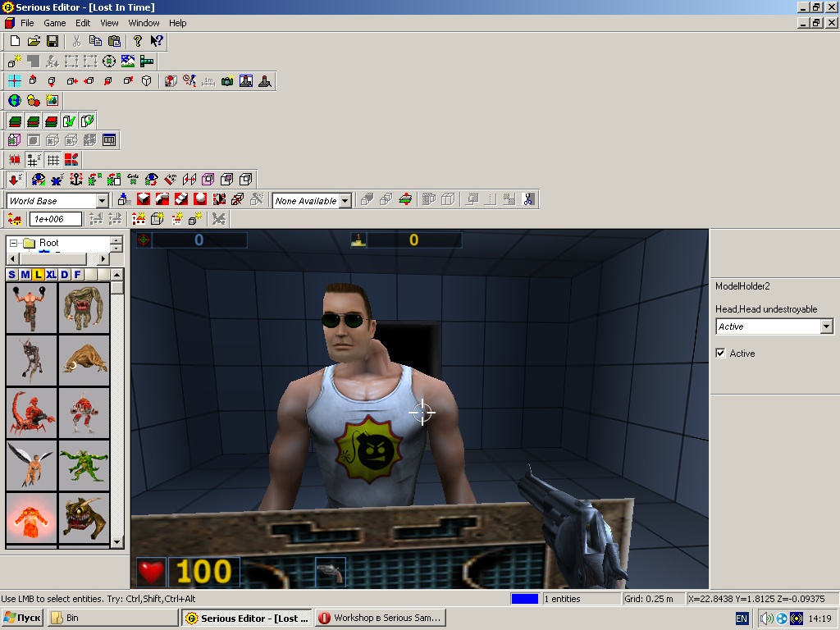This screenshot has width=840, height=630.
Task: Click the unframed joystick icon
Action: pos(265,81)
